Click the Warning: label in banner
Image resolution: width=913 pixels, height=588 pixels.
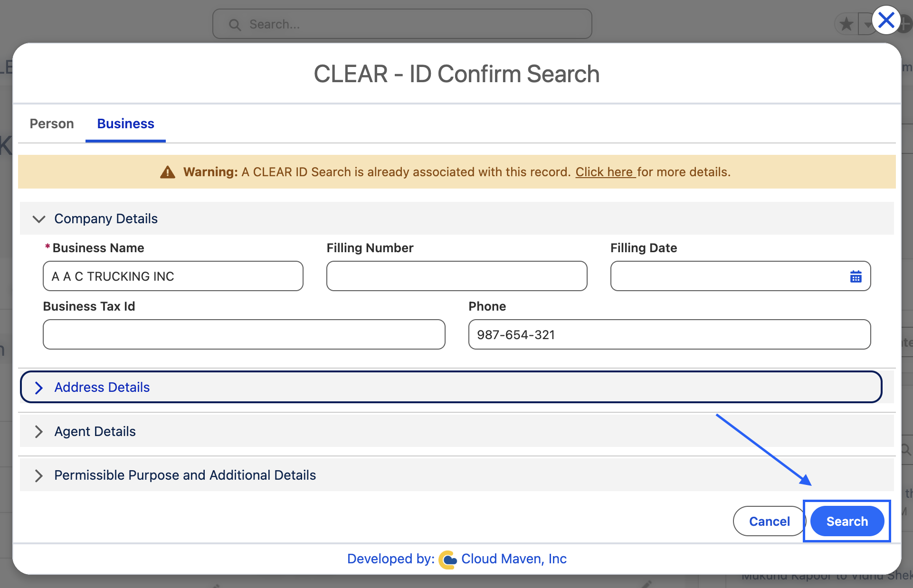(210, 172)
